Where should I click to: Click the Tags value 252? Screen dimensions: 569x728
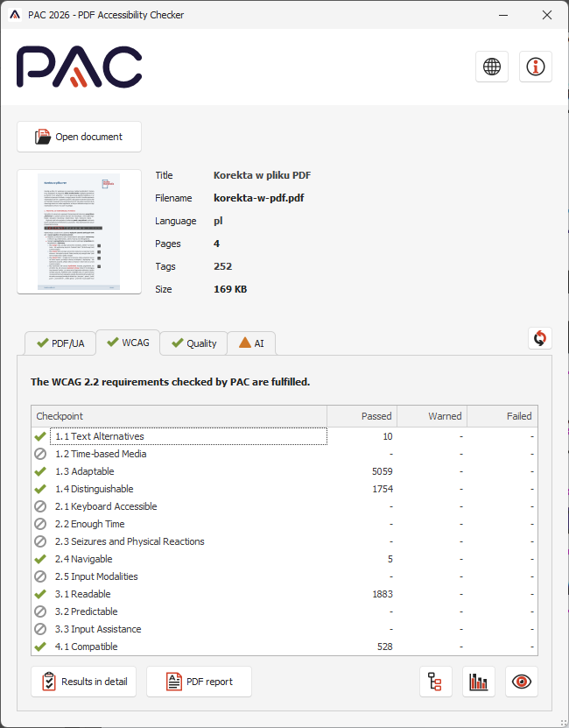(x=222, y=266)
